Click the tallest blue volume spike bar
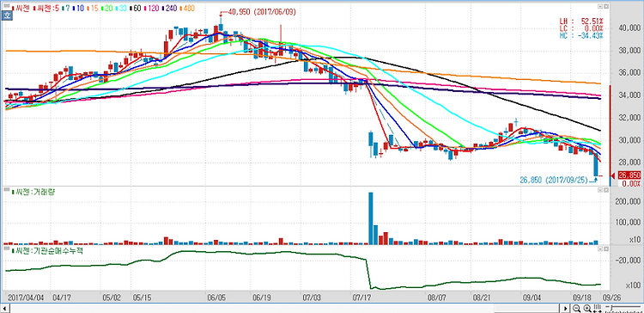The width and height of the screenshot is (644, 313). coord(370,218)
